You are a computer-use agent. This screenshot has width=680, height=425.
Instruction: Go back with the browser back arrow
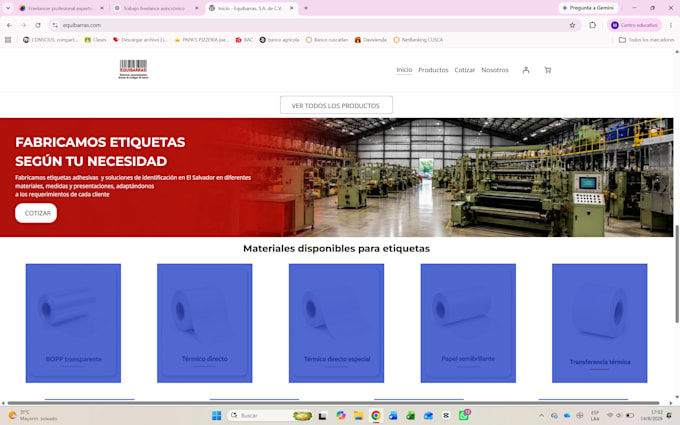[x=10, y=25]
